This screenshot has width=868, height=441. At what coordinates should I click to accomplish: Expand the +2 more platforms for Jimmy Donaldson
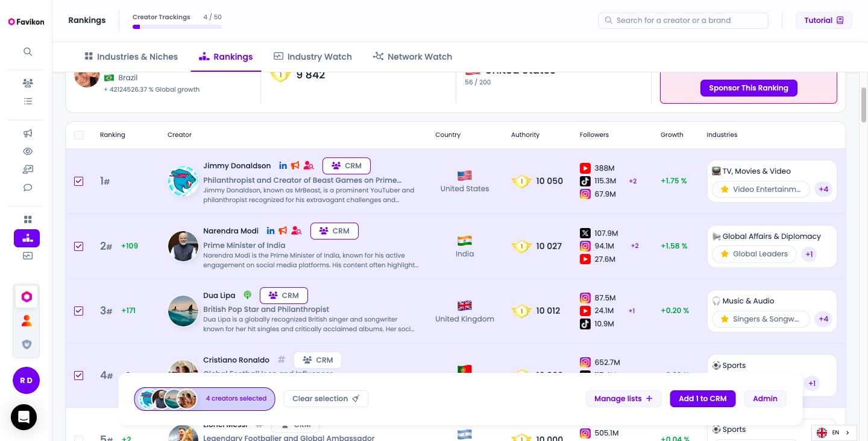pos(633,181)
